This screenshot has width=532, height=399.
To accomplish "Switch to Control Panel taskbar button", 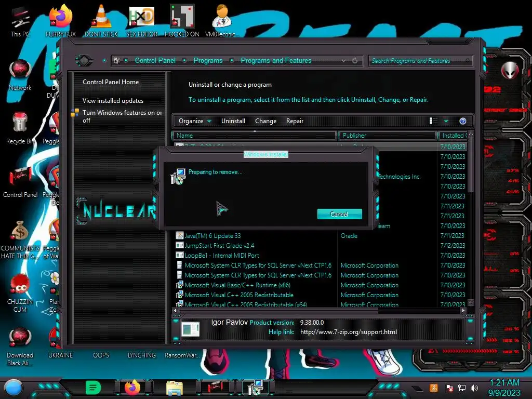I will [215, 388].
